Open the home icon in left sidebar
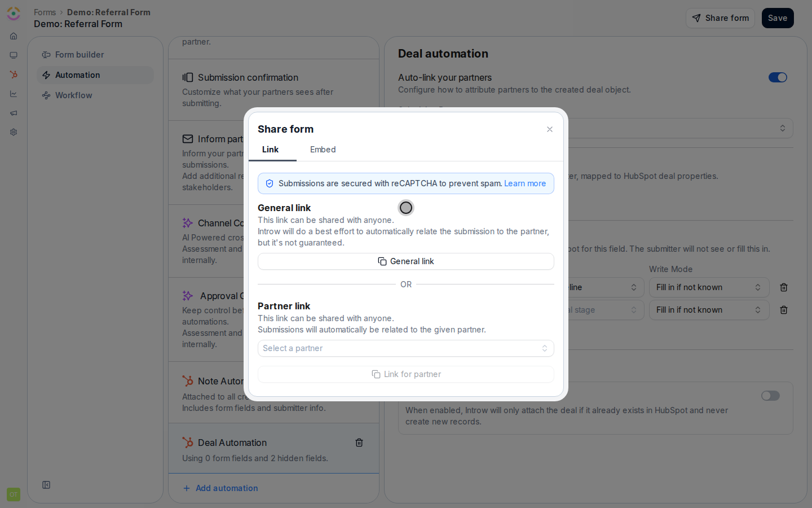The image size is (812, 508). (14, 36)
